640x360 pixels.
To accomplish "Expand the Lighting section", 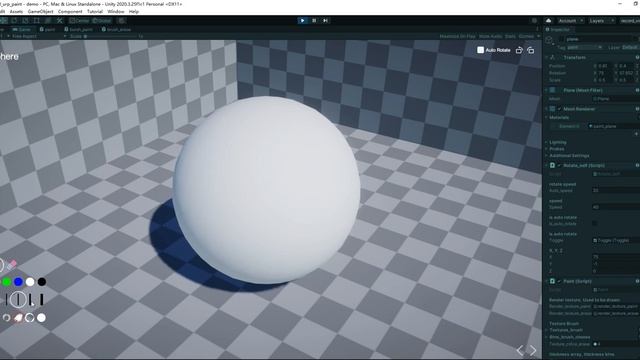I will tap(547, 142).
